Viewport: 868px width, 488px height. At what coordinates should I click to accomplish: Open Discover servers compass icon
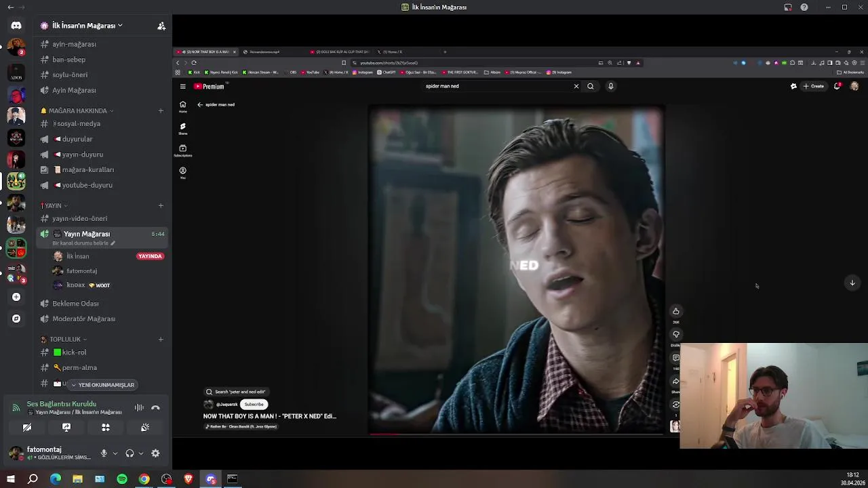coord(16,319)
